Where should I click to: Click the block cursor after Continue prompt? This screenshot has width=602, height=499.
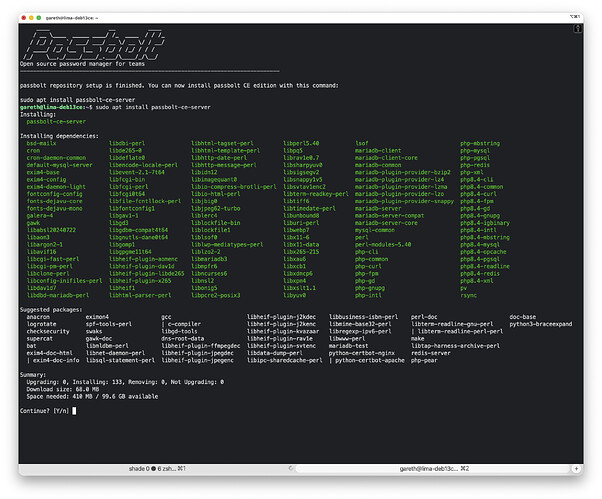(x=74, y=411)
